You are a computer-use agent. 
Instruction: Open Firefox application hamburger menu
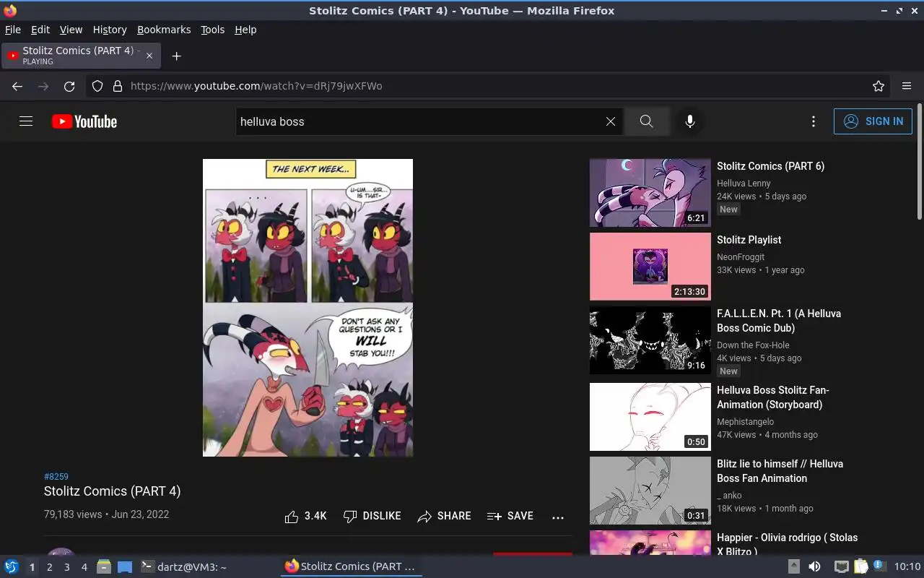(x=907, y=86)
